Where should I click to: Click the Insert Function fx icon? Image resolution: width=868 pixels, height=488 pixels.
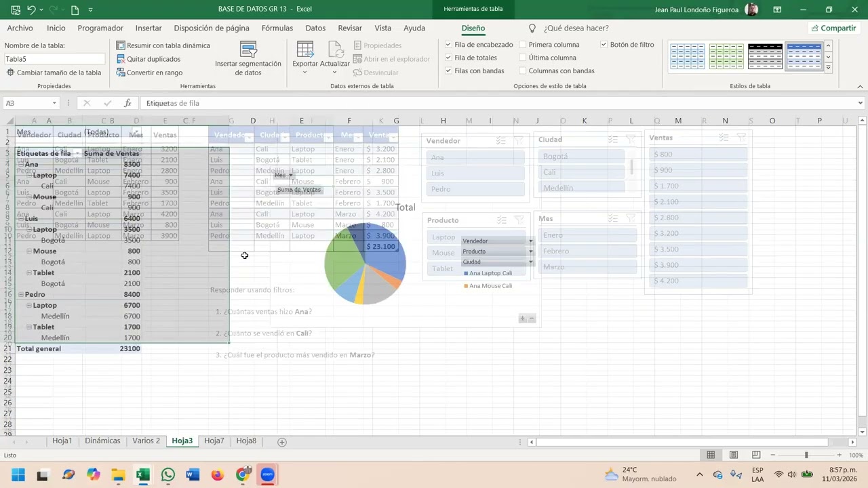pos(127,103)
